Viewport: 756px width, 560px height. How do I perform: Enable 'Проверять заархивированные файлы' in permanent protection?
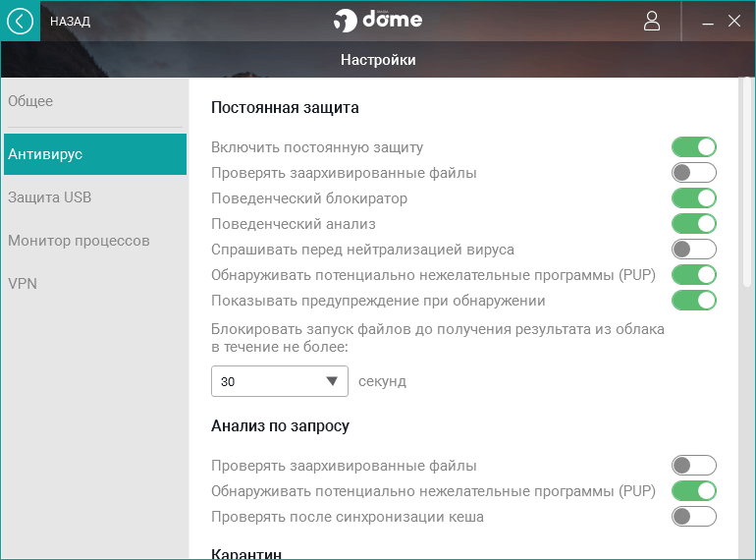coord(694,173)
